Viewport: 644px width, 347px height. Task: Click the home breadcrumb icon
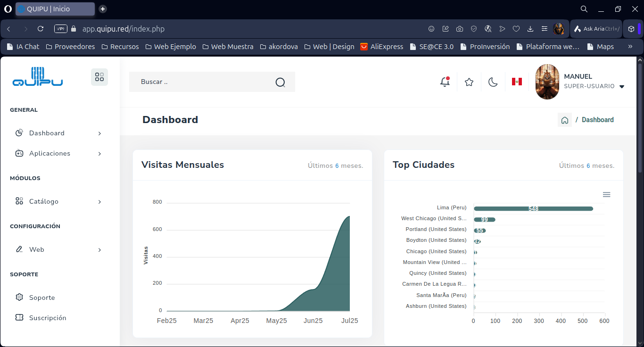coord(565,120)
